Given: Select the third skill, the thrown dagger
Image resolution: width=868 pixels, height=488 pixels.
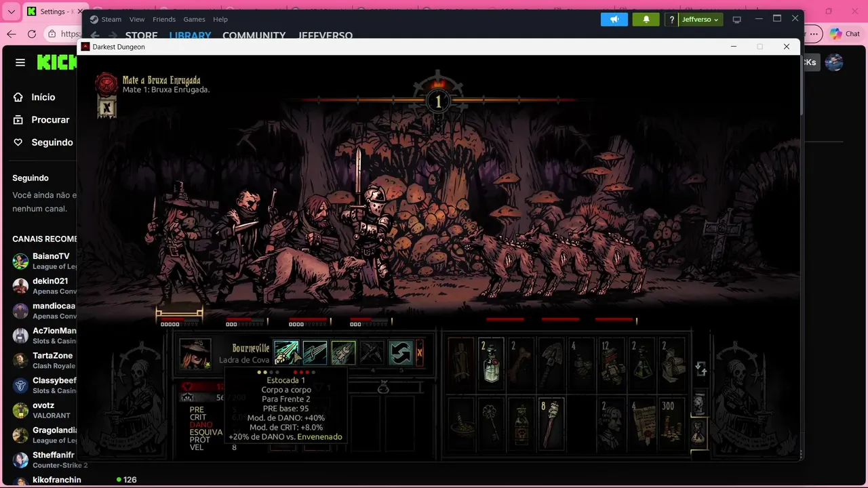Looking at the screenshot, I should pos(343,352).
